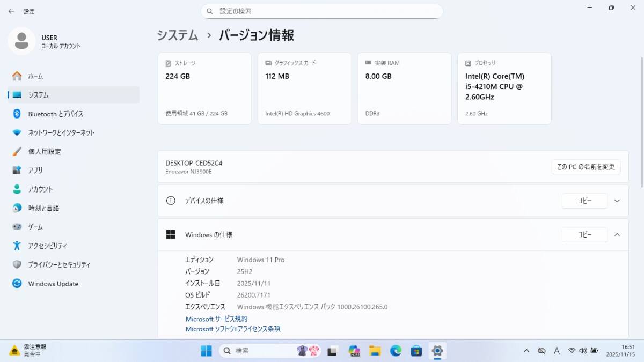
Task: Click the この PC の名前を変更 button
Action: pyautogui.click(x=586, y=167)
